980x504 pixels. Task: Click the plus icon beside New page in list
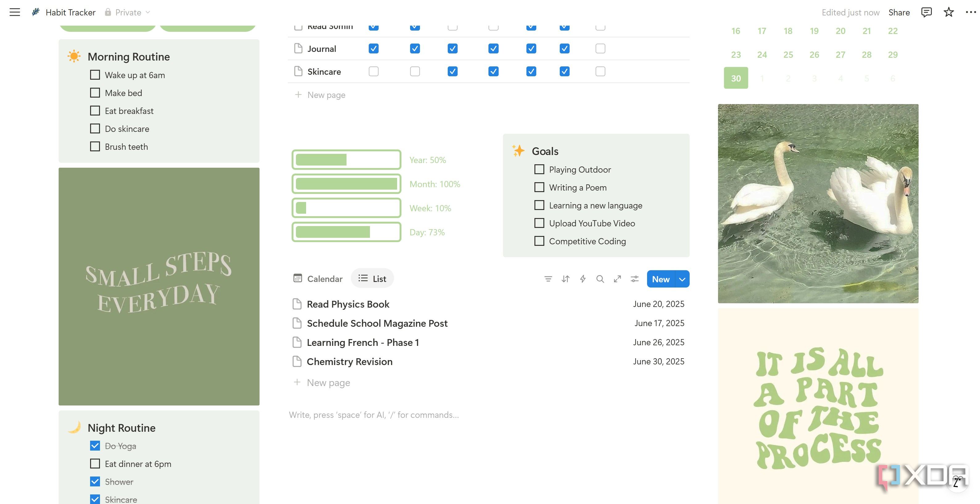click(297, 382)
